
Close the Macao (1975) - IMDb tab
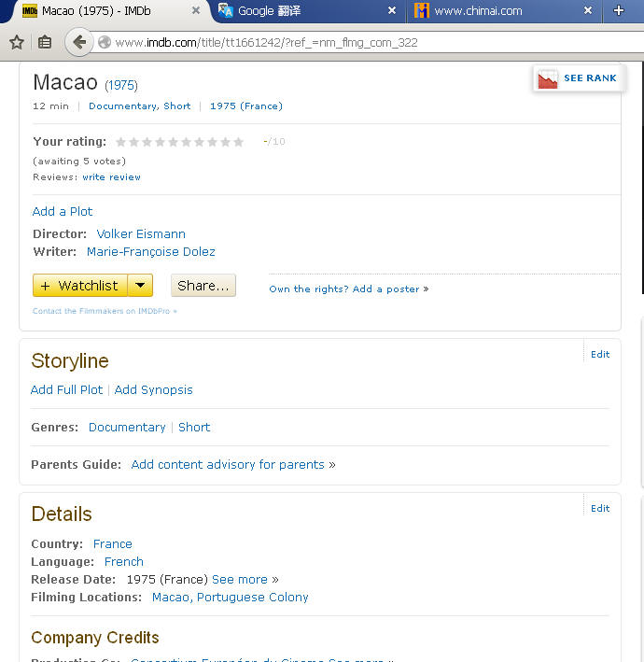(196, 10)
